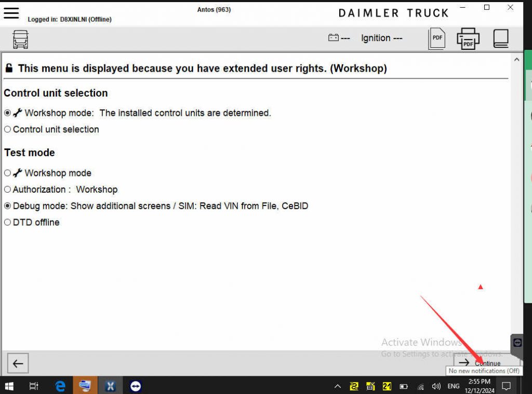Click the battery voltage indicator icon

[333, 38]
